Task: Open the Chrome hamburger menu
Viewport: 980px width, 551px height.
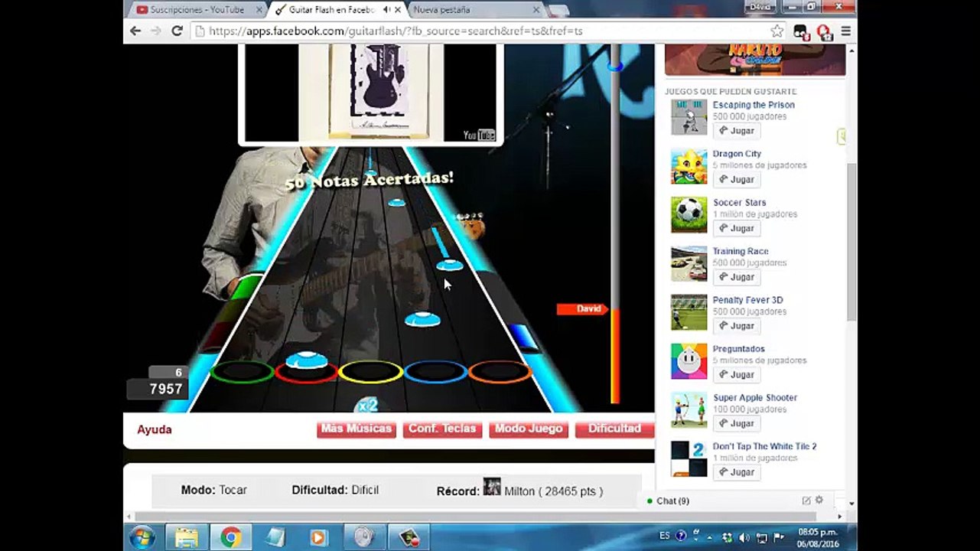Action: (x=846, y=31)
